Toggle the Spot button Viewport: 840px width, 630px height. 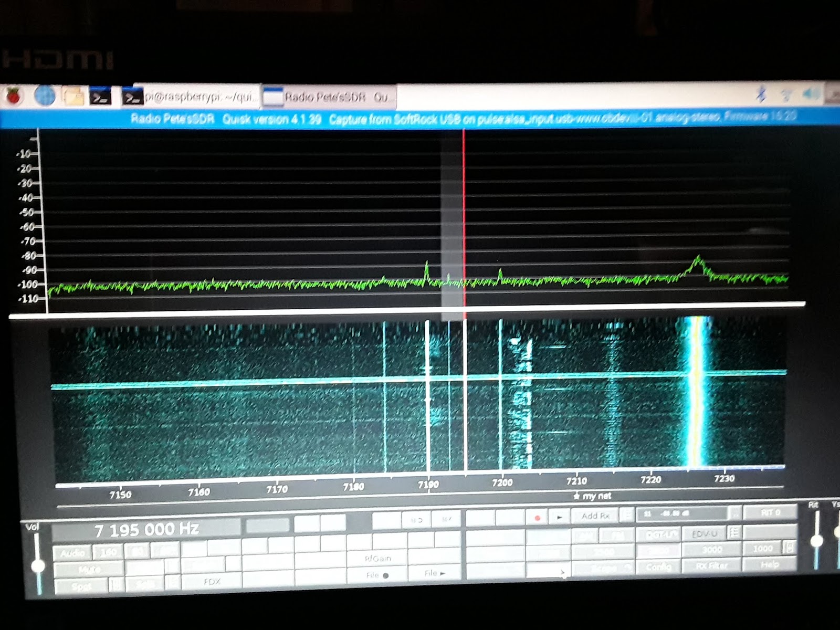(x=82, y=584)
